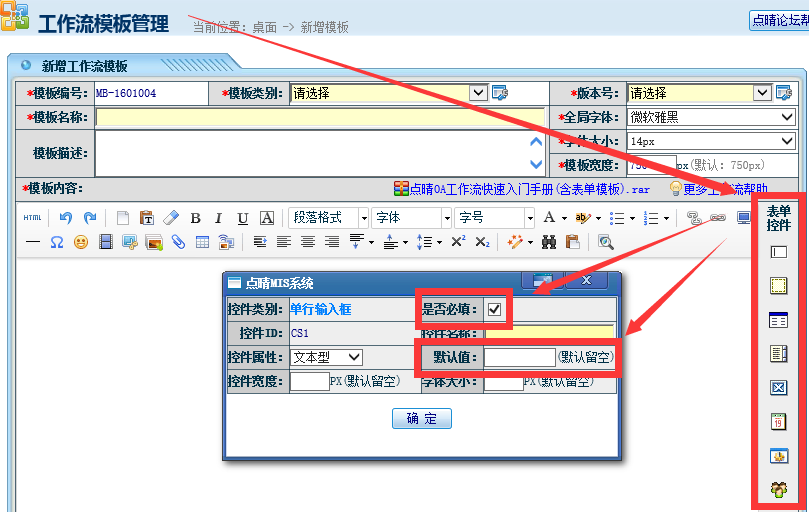The width and height of the screenshot is (809, 512).
Task: Uncheck the 是否必填 checkbox
Action: coord(494,310)
